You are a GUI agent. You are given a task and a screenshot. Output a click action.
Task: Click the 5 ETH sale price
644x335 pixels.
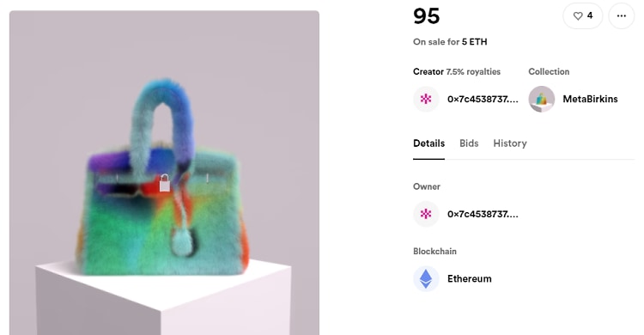tap(474, 42)
